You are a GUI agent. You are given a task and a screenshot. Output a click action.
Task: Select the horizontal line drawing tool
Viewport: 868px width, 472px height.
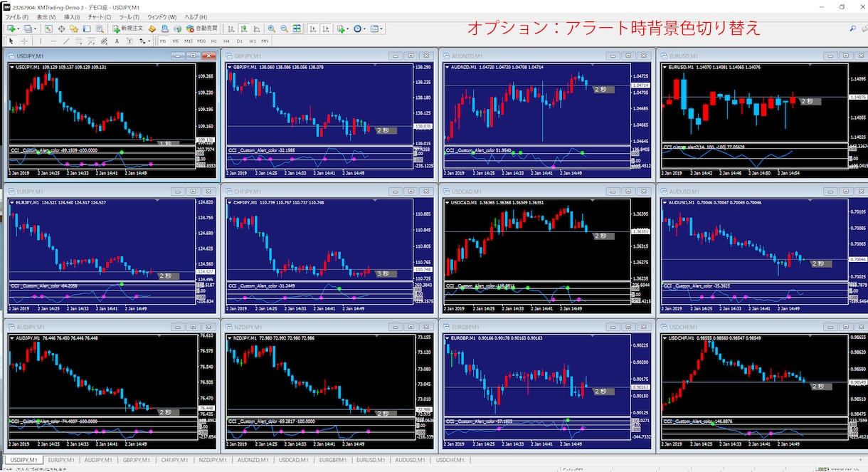click(x=53, y=41)
